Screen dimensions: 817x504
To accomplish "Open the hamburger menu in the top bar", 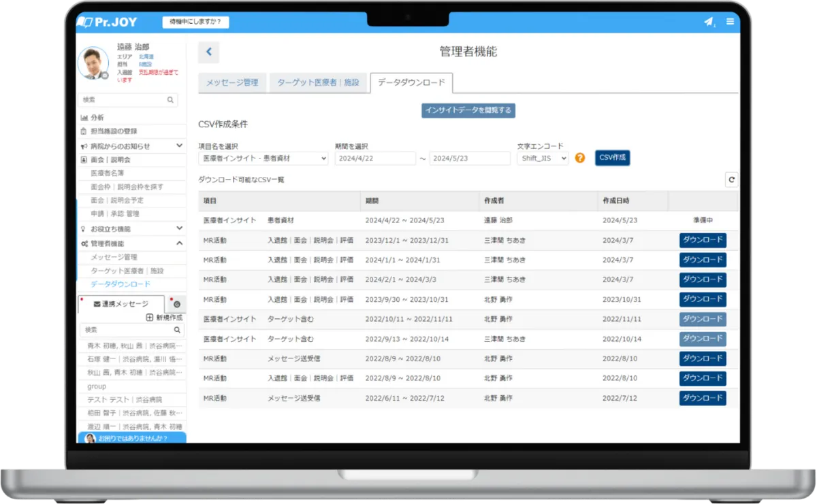I will point(730,22).
